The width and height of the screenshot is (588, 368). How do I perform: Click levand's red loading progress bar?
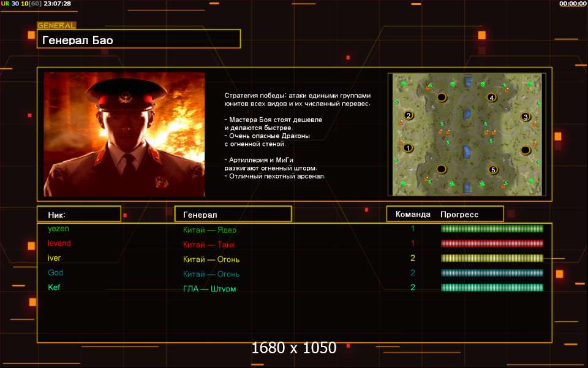[x=492, y=243]
